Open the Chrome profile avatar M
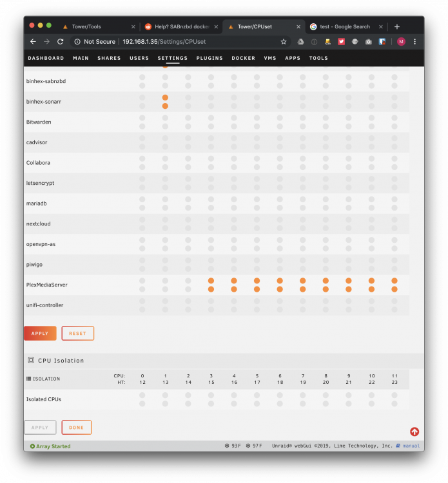Image resolution: width=448 pixels, height=483 pixels. click(401, 42)
